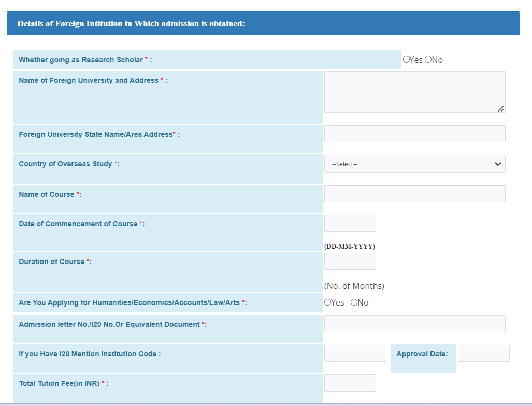The width and height of the screenshot is (532, 406).
Task: Click the Admission letter No./I20 No. field
Action: (x=414, y=324)
